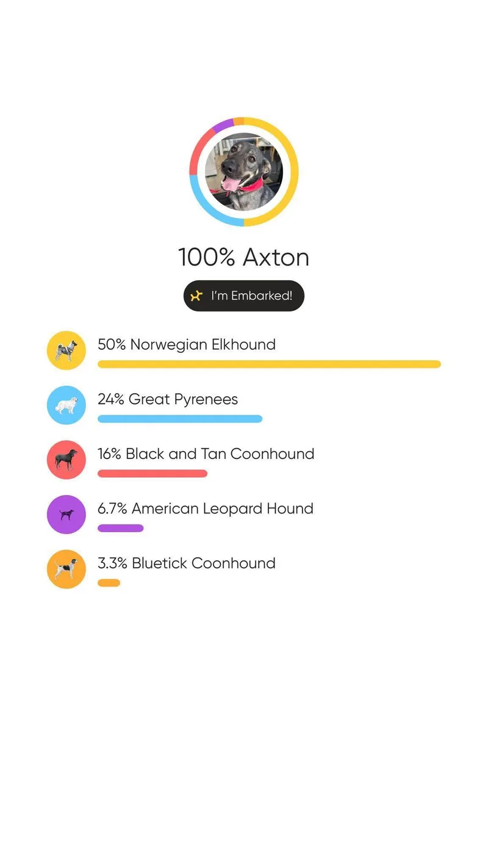Click the yellow Norwegian Elkhound percentage bar
The width and height of the screenshot is (488, 868).
click(x=269, y=364)
